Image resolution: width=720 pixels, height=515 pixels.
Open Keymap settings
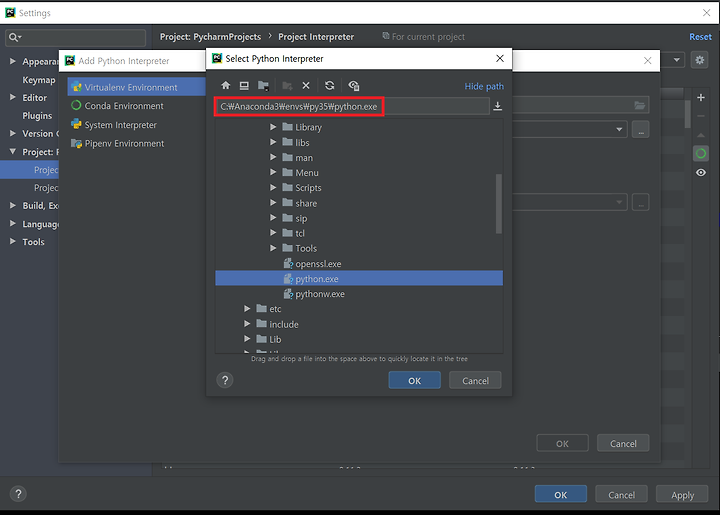point(39,80)
